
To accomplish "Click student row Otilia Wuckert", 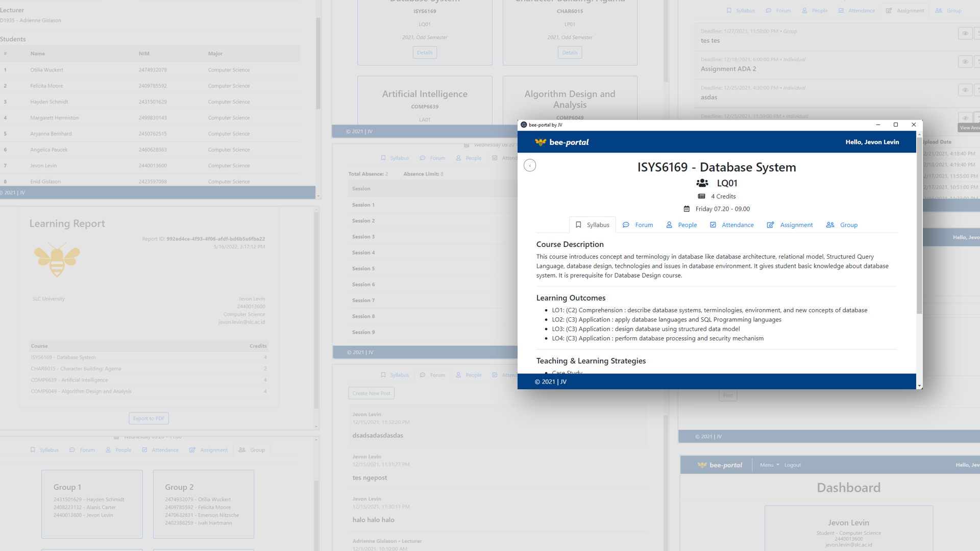I will (x=150, y=70).
